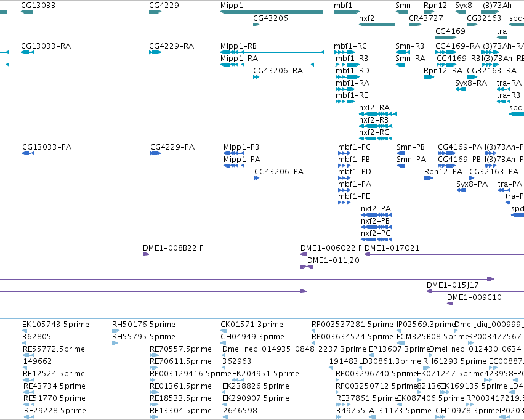
Task: Select protein nxf2-PA
Action: [x=376, y=209]
